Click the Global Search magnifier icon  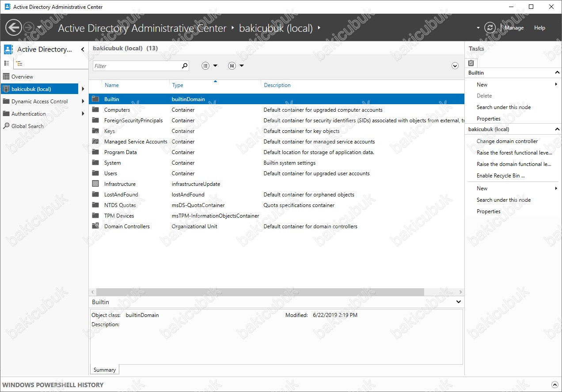[6, 126]
